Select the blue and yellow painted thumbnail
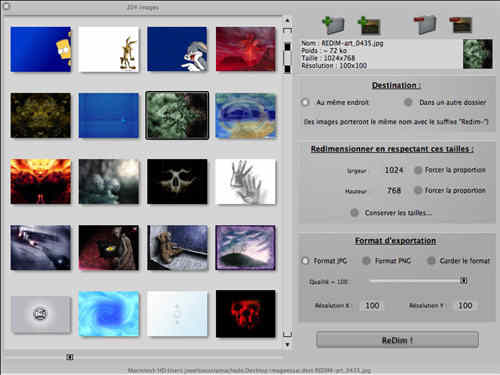Viewport: 500px width, 375px height. point(246,115)
